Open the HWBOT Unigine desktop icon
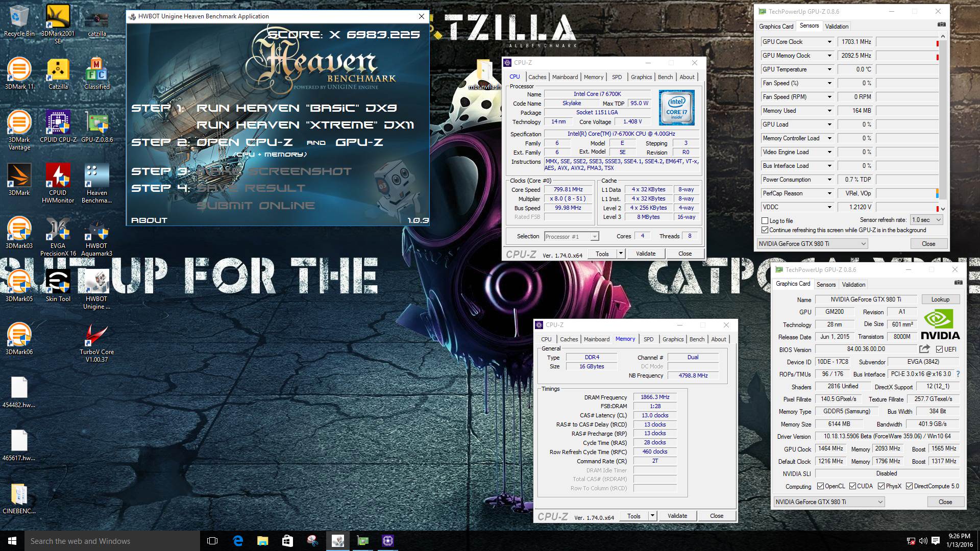Viewport: 980px width, 551px height. 96,290
